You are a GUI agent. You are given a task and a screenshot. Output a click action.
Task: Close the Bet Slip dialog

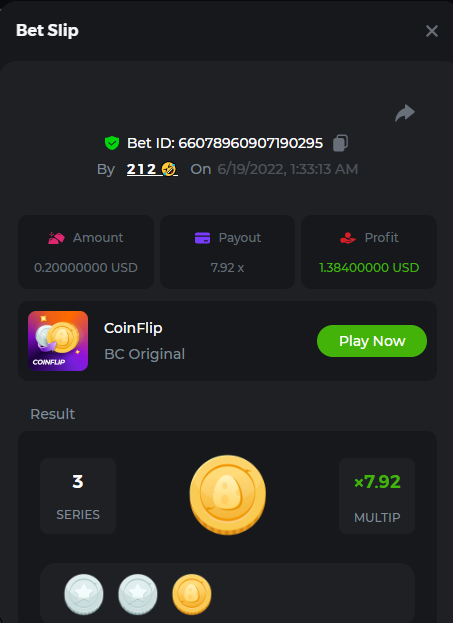[432, 31]
